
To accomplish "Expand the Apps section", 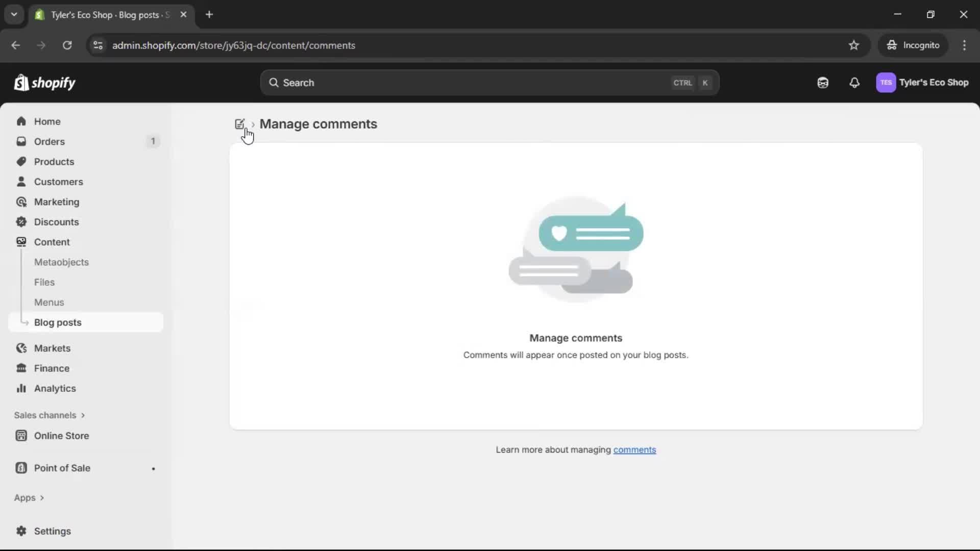I will click(x=29, y=497).
